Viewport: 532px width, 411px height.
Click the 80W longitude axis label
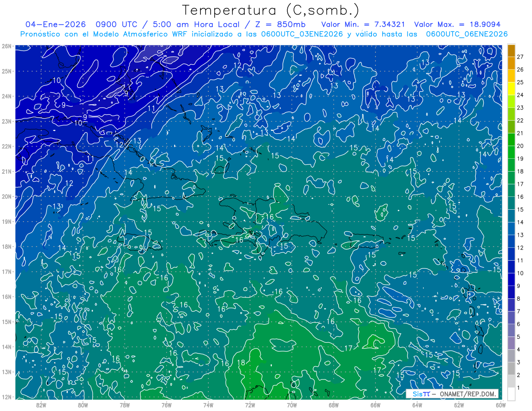[83, 405]
